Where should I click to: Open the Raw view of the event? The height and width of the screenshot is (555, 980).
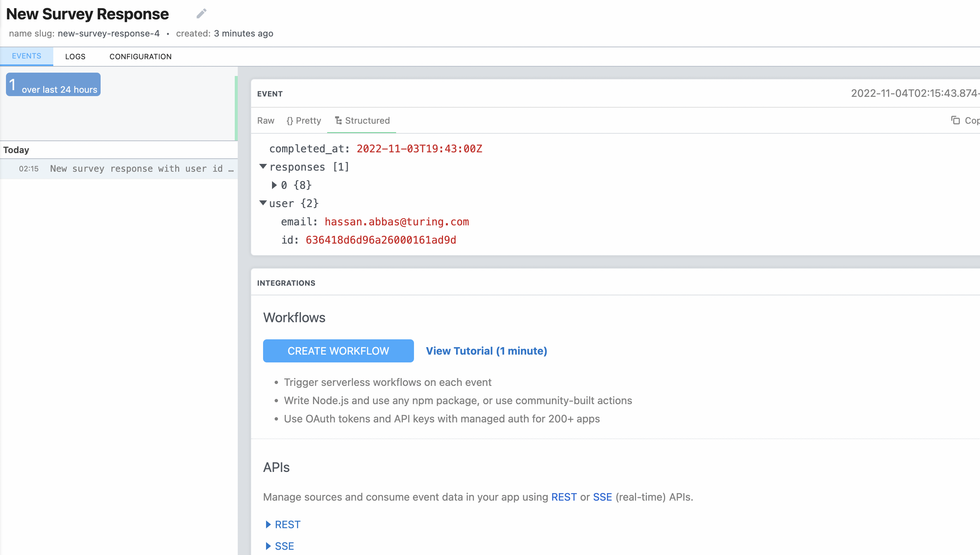click(x=265, y=120)
